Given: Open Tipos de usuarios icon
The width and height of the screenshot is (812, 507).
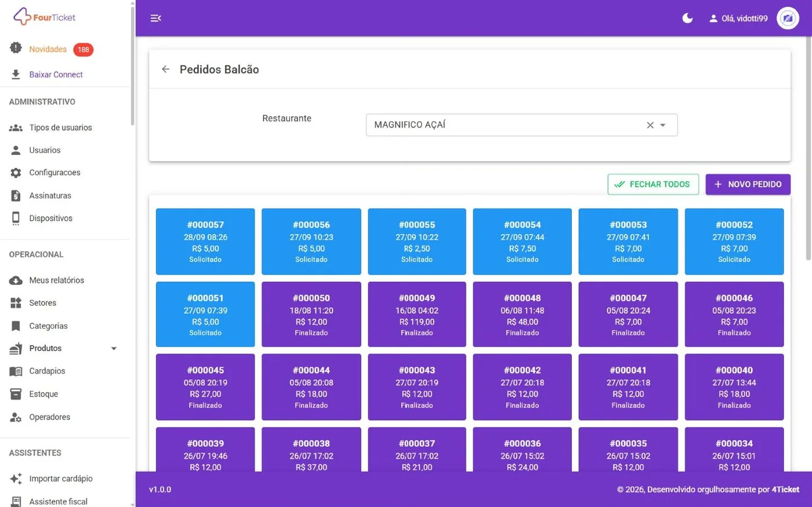Looking at the screenshot, I should pyautogui.click(x=16, y=128).
